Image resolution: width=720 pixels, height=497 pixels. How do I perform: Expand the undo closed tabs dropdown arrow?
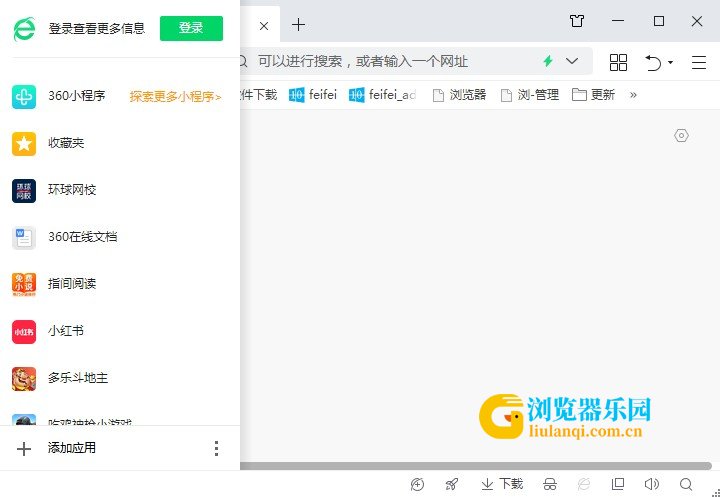point(670,62)
